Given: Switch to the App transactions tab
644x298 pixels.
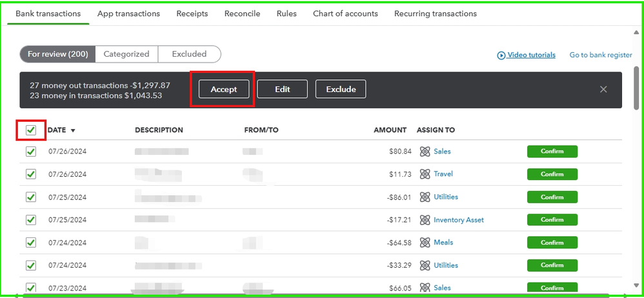Looking at the screenshot, I should [x=128, y=14].
